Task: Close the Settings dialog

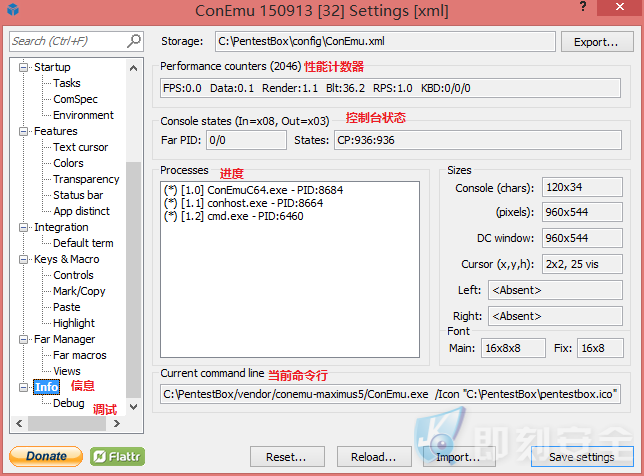Action: [x=620, y=7]
